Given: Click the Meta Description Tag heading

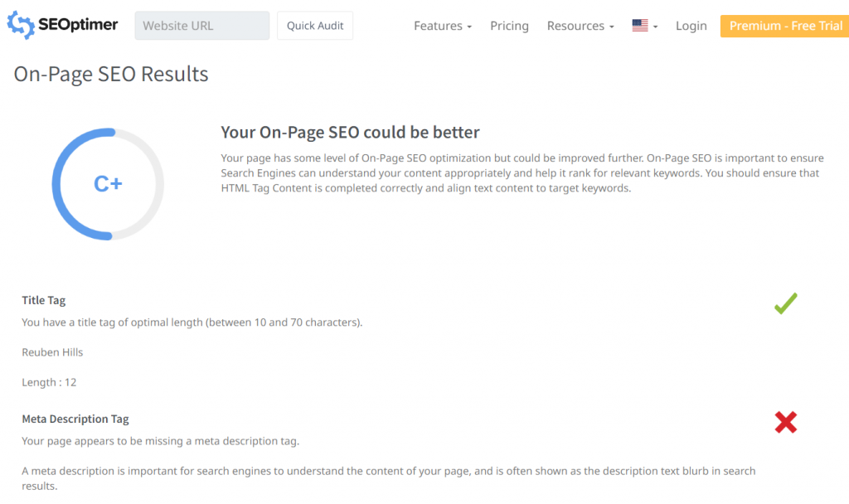Looking at the screenshot, I should [x=75, y=419].
